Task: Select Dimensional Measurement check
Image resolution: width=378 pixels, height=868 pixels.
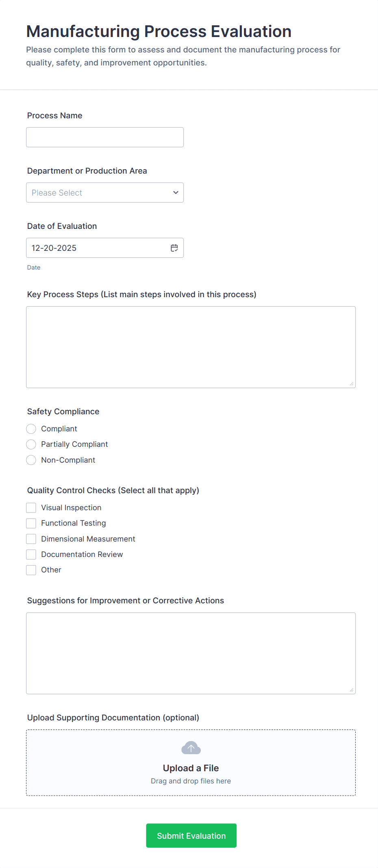Action: pos(31,539)
